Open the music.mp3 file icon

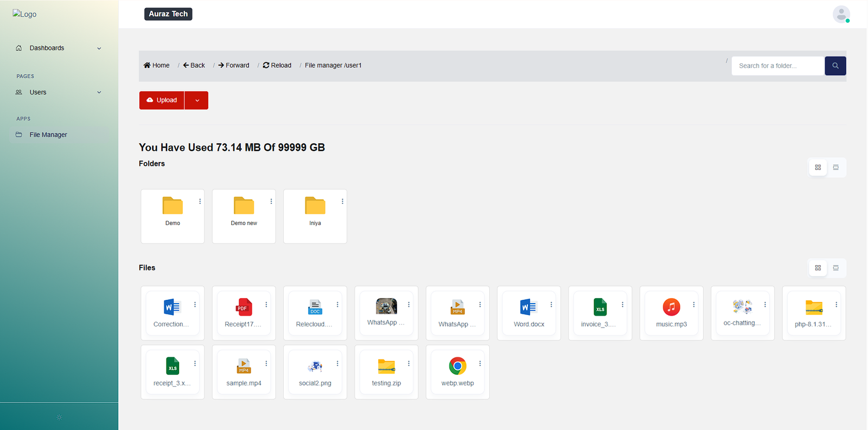coord(671,307)
